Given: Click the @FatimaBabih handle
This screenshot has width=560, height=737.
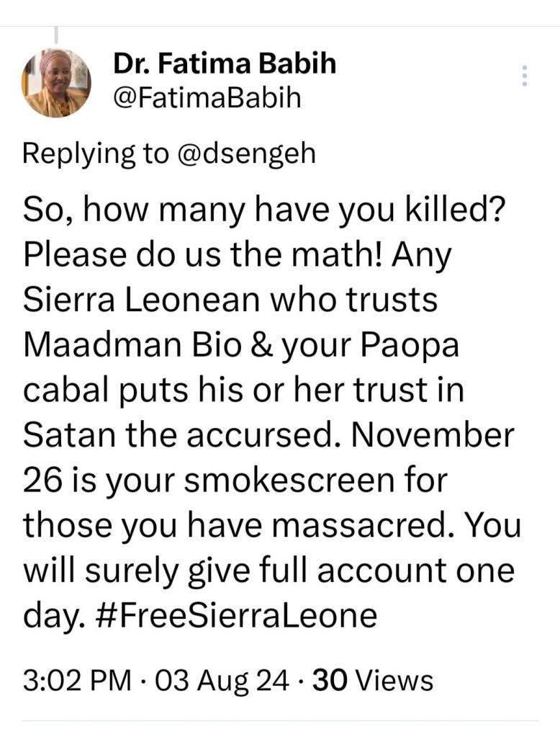Looking at the screenshot, I should [x=207, y=98].
